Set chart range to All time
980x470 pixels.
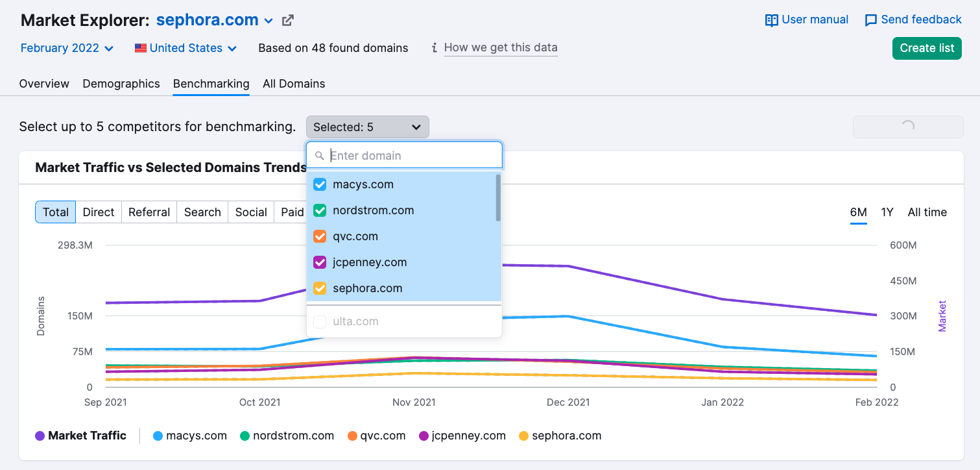click(927, 212)
